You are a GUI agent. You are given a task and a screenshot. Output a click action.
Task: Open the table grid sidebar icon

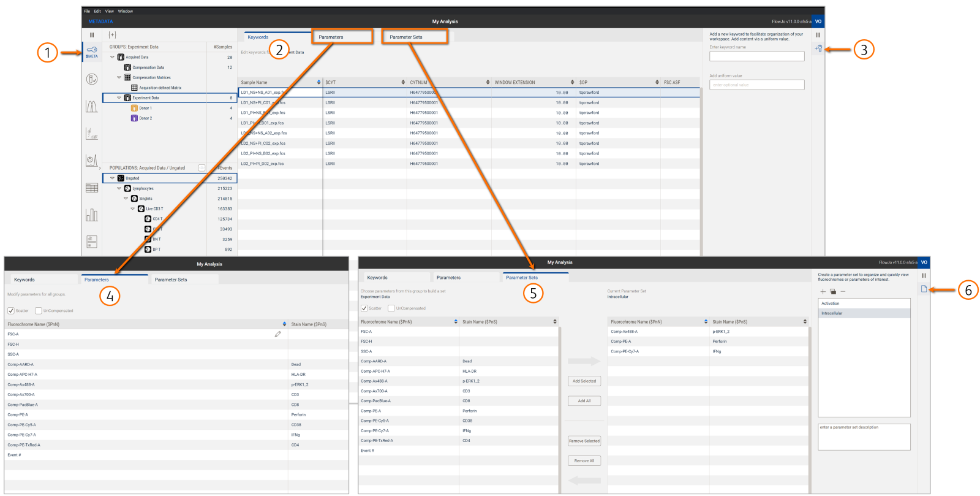[x=92, y=188]
